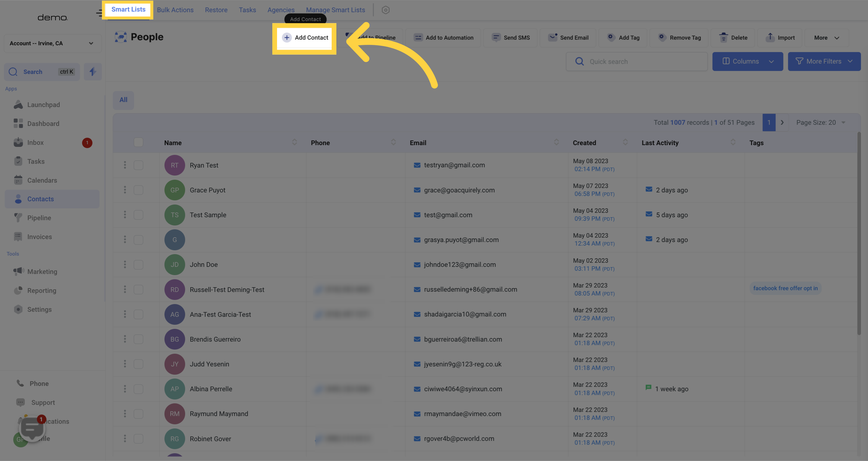Open the Columns dropdown

[748, 61]
